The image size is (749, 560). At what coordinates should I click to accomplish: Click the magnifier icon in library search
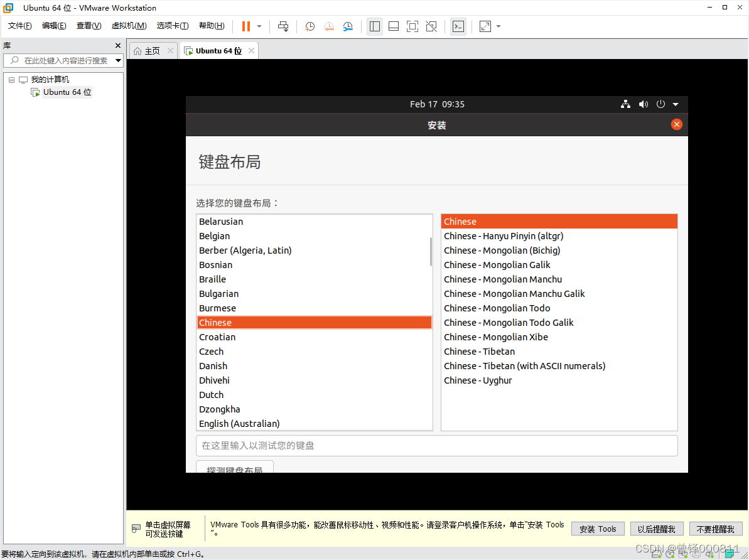14,60
